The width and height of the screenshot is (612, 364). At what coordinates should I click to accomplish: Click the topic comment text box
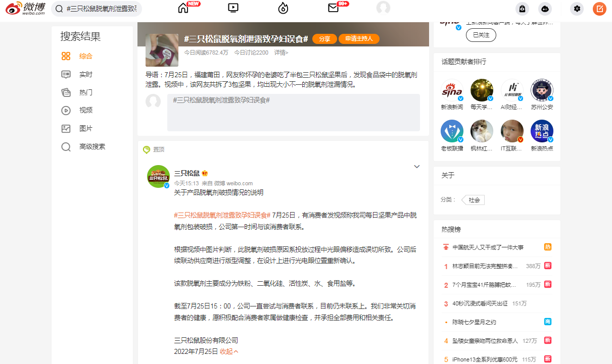[293, 113]
